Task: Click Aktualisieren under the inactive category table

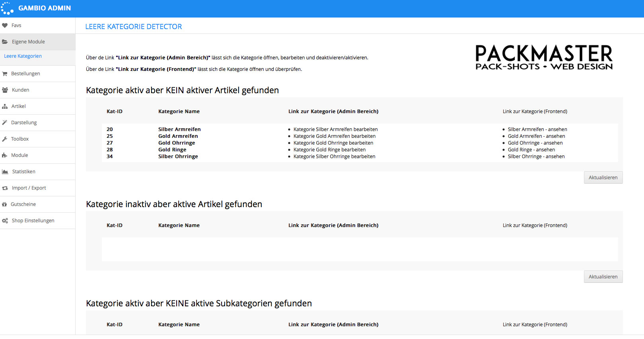Action: click(603, 277)
